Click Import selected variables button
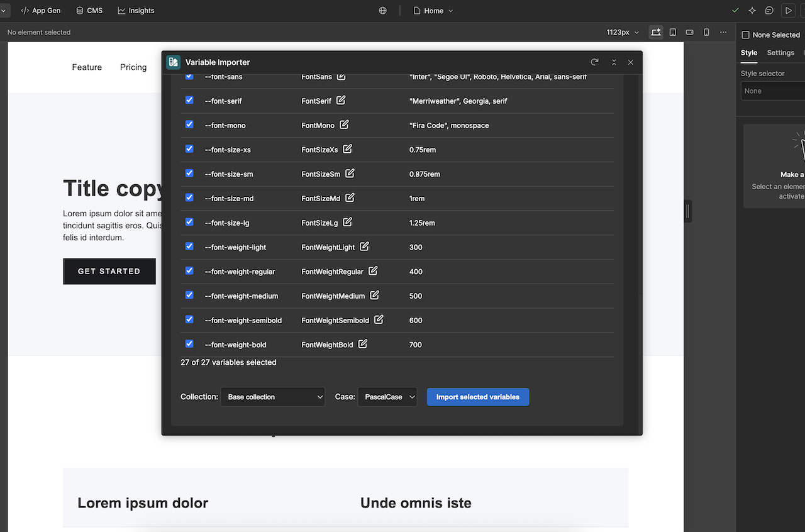Image resolution: width=805 pixels, height=532 pixels. click(478, 397)
